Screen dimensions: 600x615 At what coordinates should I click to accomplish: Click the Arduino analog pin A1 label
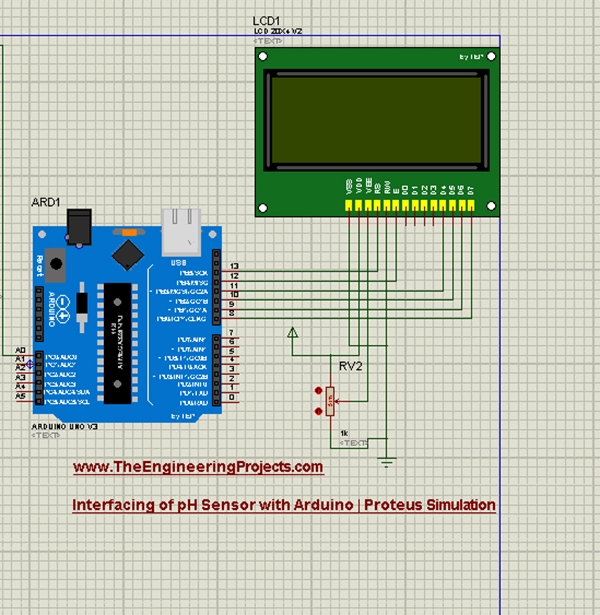tap(20, 359)
